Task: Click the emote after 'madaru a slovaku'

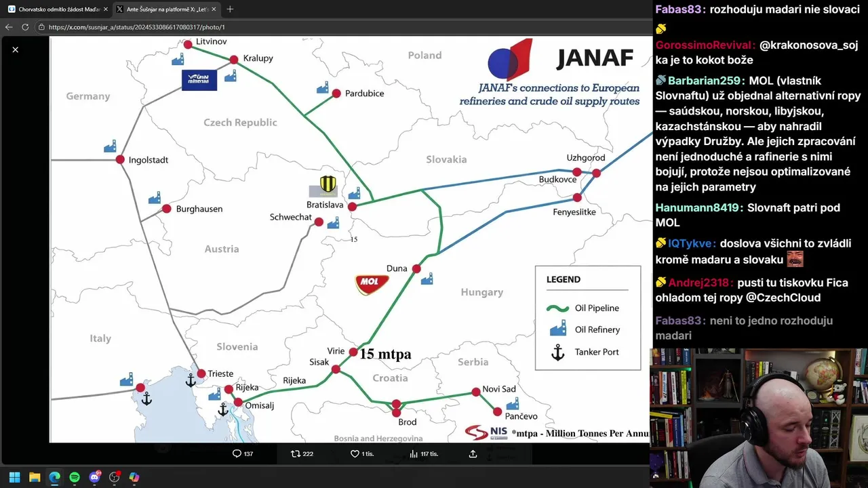Action: point(795,258)
